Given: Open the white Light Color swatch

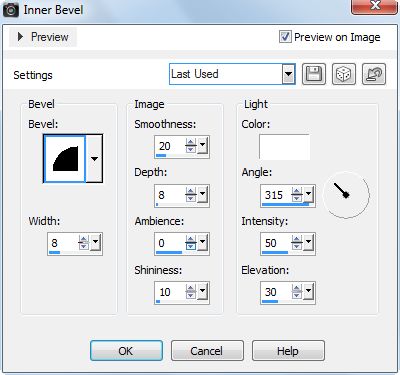Looking at the screenshot, I should pos(284,147).
